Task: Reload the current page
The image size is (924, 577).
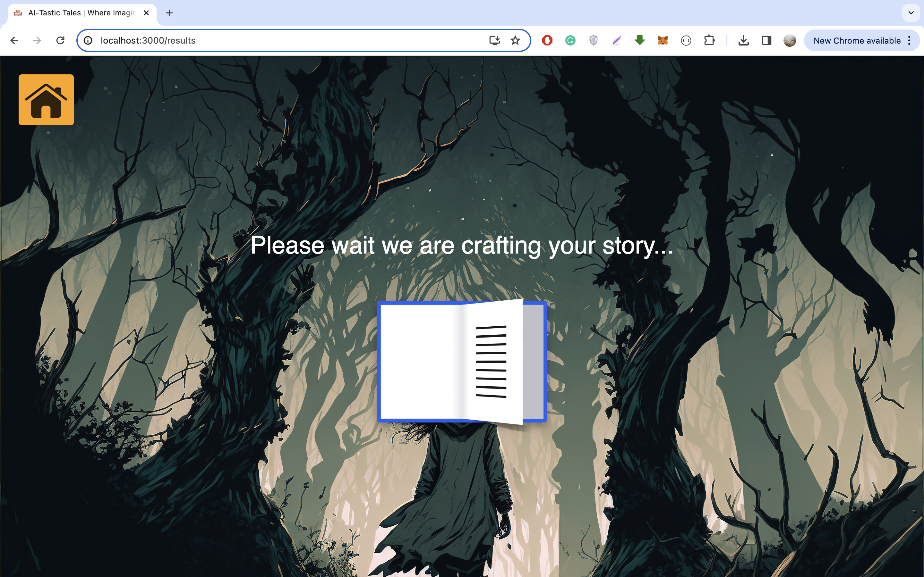Action: [60, 40]
